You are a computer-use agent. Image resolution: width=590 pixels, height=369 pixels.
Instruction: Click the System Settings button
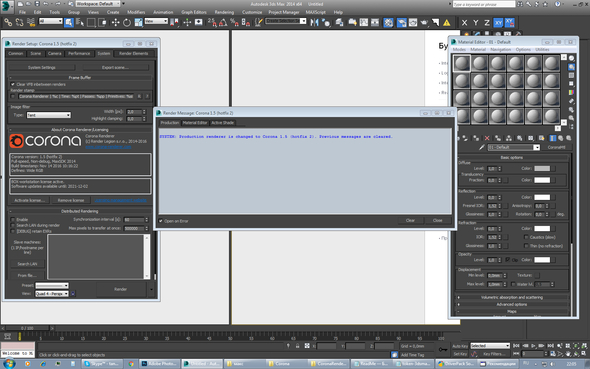point(42,68)
